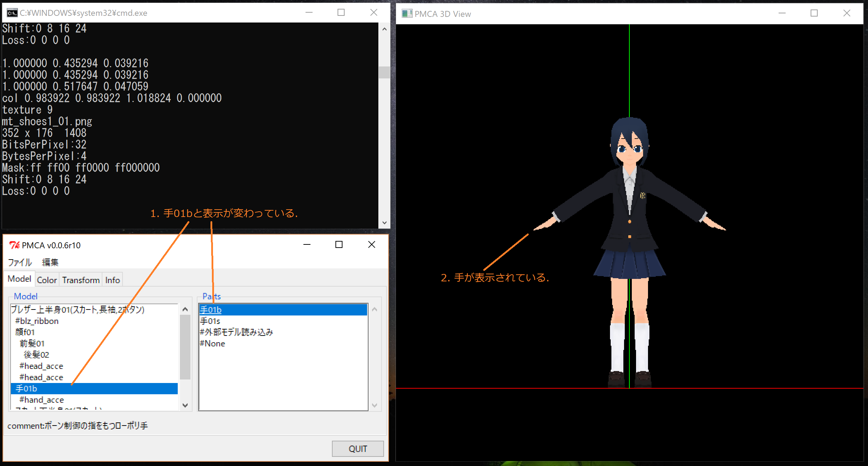The image size is (868, 466).
Task: Switch to the Info tab
Action: 113,280
